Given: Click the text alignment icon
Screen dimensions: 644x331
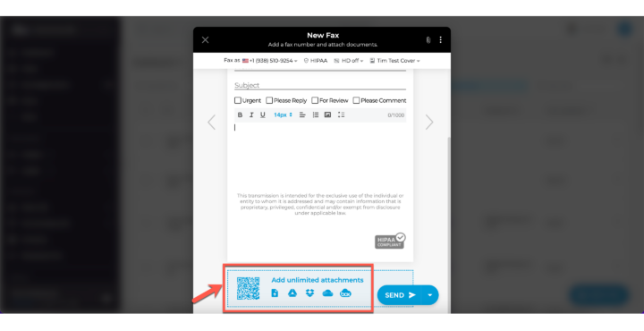Looking at the screenshot, I should pyautogui.click(x=302, y=115).
